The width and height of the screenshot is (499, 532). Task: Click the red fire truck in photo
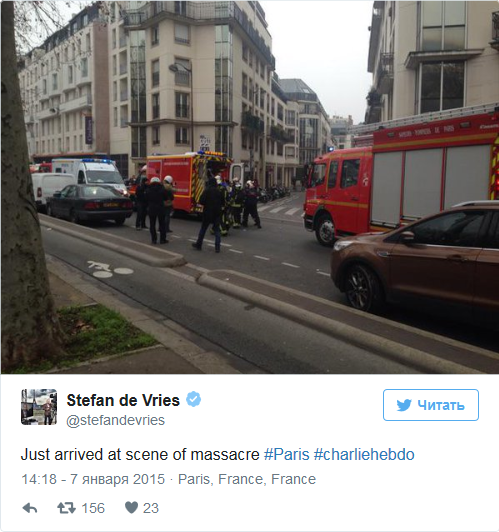(400, 180)
